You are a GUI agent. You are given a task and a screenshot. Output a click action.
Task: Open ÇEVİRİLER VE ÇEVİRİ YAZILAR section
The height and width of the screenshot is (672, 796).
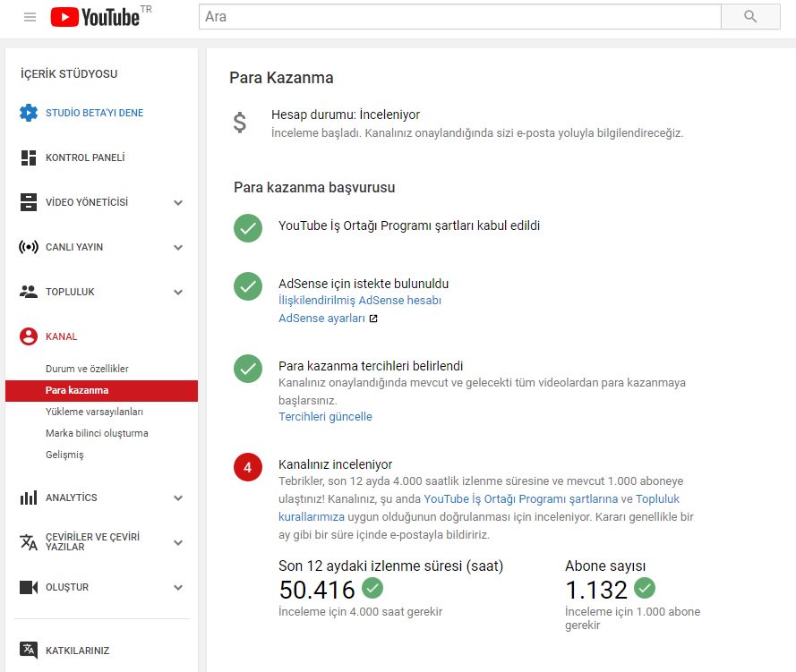coord(92,541)
